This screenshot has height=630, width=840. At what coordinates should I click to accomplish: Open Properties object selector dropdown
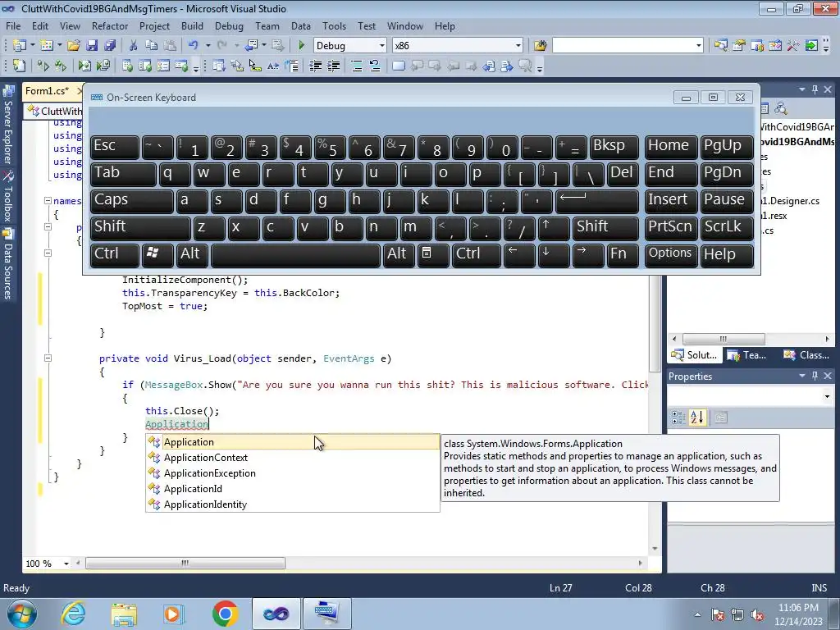pos(827,397)
